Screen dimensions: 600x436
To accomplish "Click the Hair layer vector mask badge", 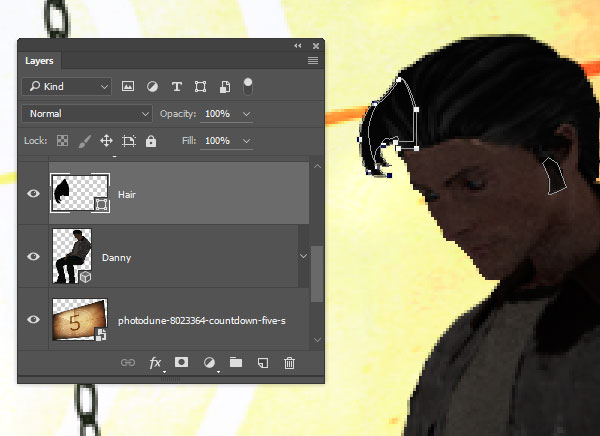I will [101, 204].
